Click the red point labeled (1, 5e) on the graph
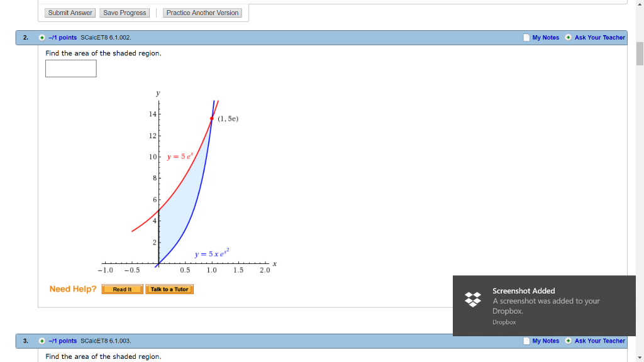The width and height of the screenshot is (644, 362). [211, 118]
